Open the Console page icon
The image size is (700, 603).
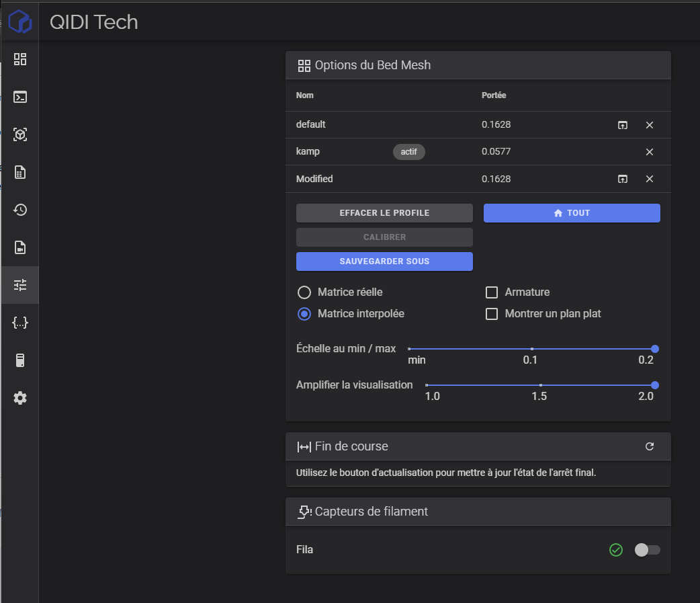click(x=20, y=97)
